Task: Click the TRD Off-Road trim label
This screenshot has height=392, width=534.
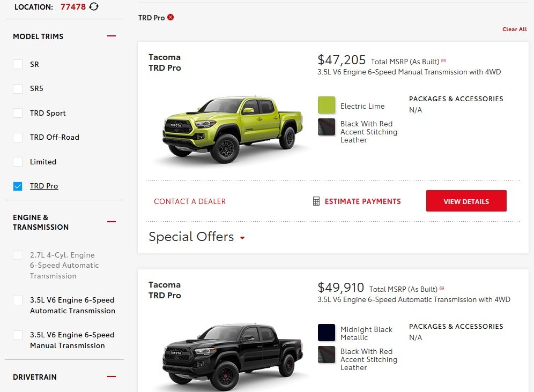Action: point(55,138)
